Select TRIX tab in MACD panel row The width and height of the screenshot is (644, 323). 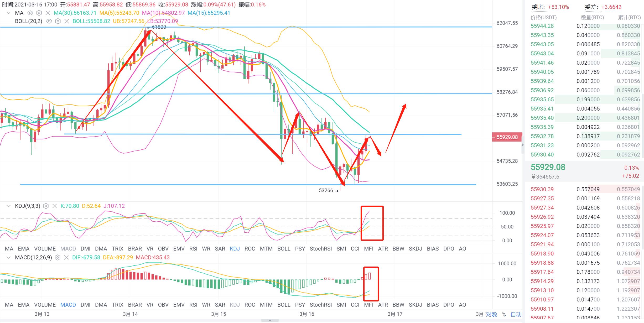117,305
